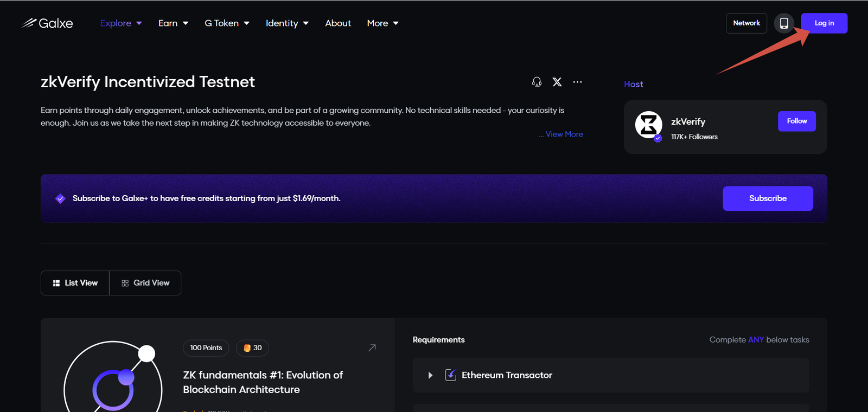Open the Earn dropdown menu

click(x=173, y=23)
